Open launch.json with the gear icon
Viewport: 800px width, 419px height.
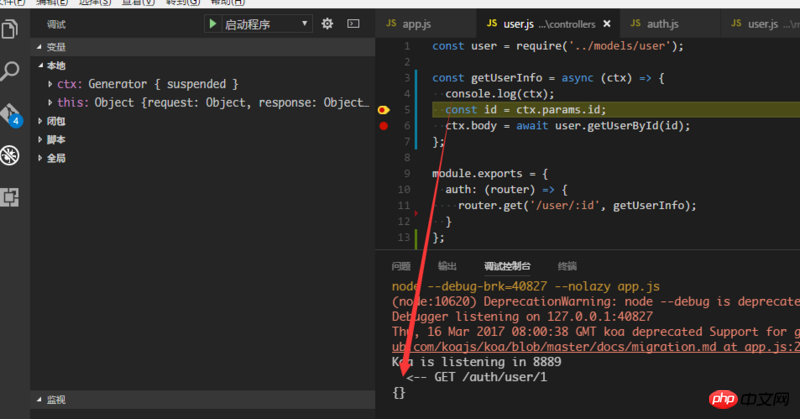coord(326,23)
